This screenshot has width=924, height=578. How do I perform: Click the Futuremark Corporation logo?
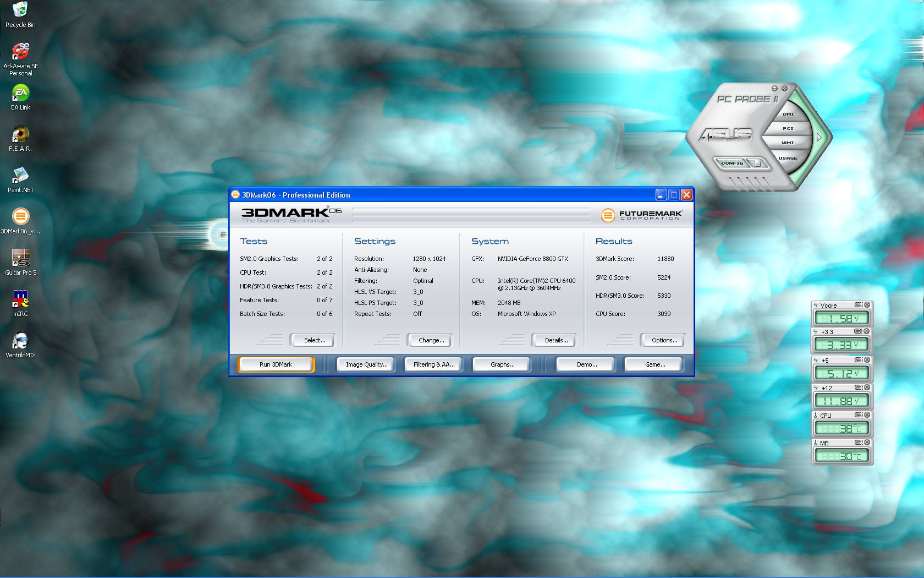point(641,215)
